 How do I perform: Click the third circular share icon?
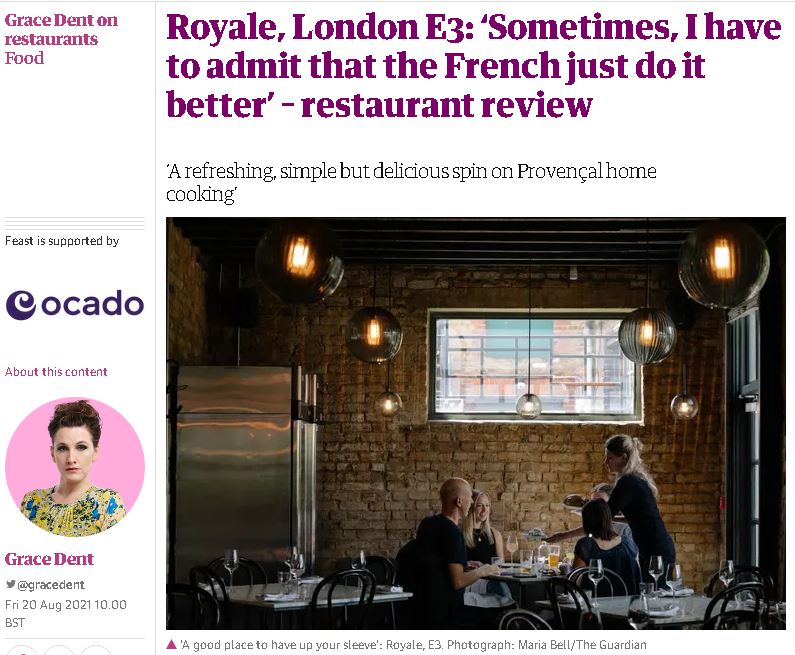(x=95, y=651)
